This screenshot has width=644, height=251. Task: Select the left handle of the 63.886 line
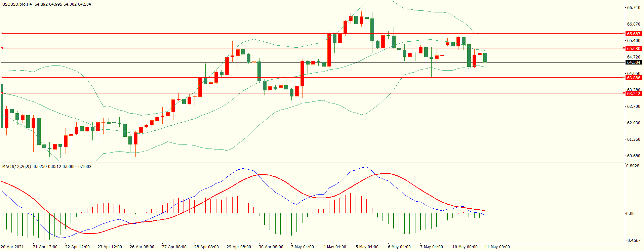coord(2,77)
